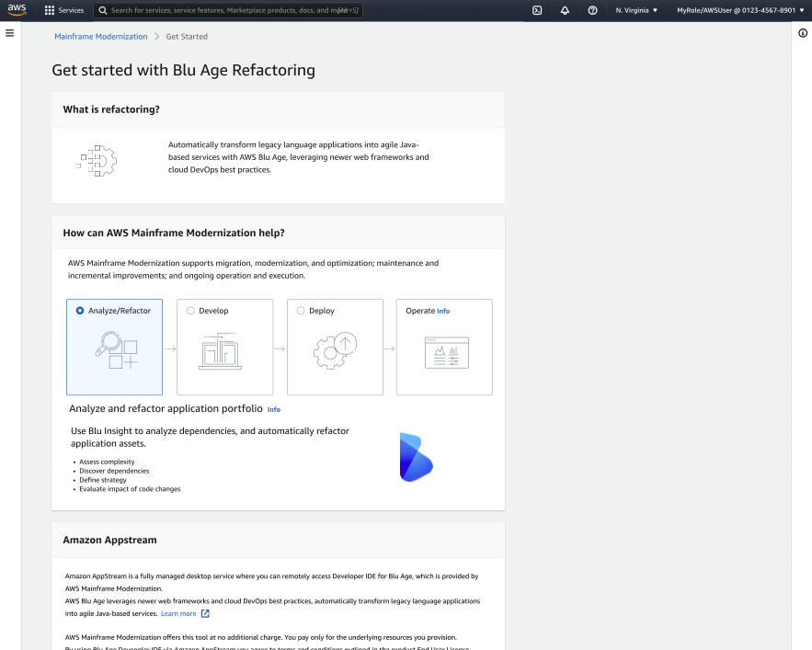Click the 'Define strategy' bullet
The image size is (812, 650).
(x=103, y=480)
